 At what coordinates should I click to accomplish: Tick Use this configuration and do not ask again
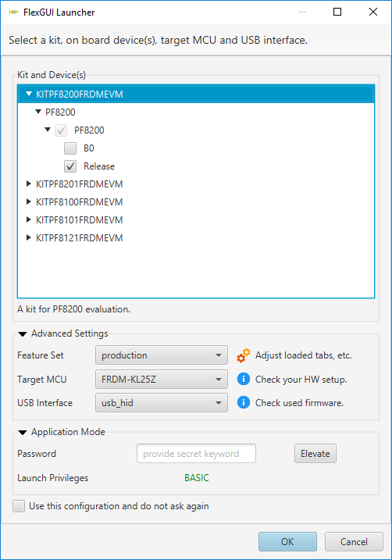click(19, 506)
